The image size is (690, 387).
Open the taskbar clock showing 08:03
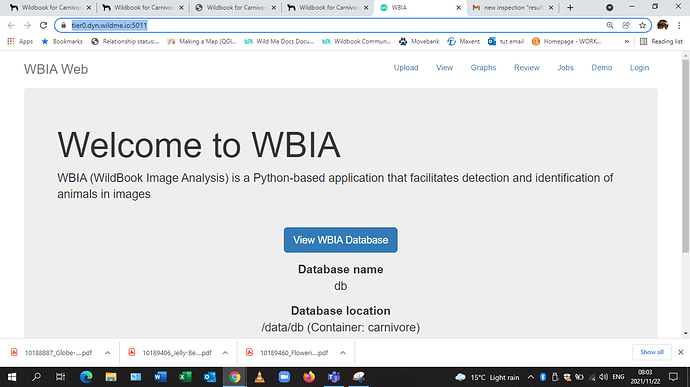coord(645,377)
